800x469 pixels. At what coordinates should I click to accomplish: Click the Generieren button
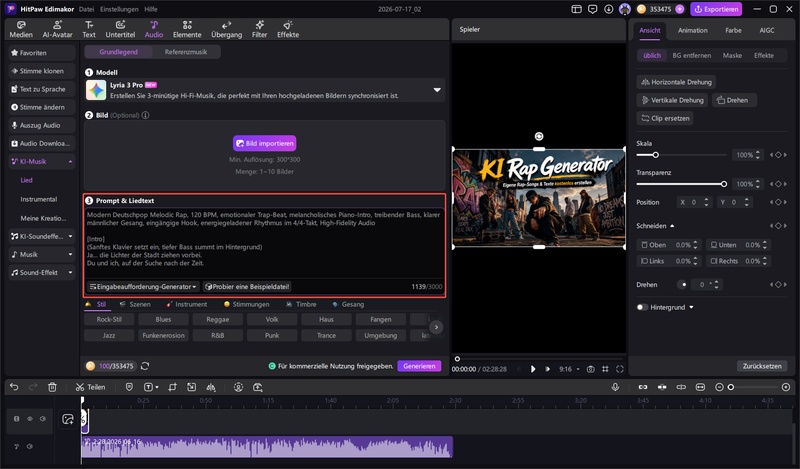point(419,366)
